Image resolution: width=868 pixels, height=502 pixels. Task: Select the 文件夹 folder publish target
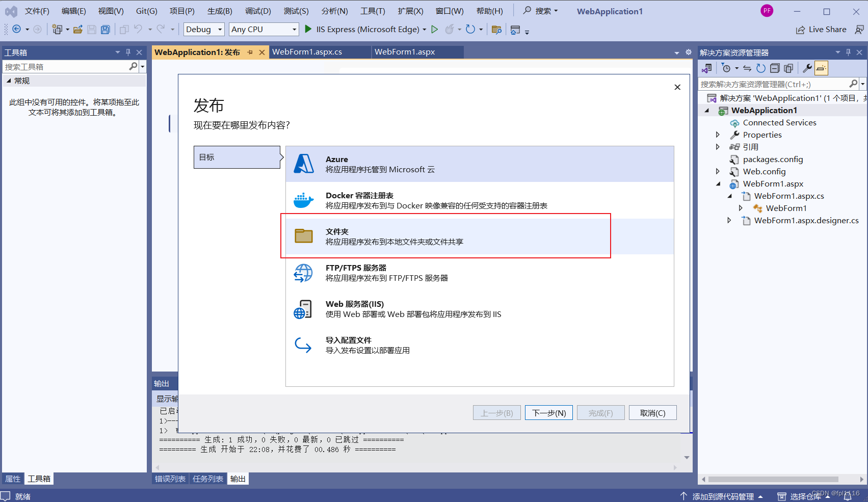[480, 236]
